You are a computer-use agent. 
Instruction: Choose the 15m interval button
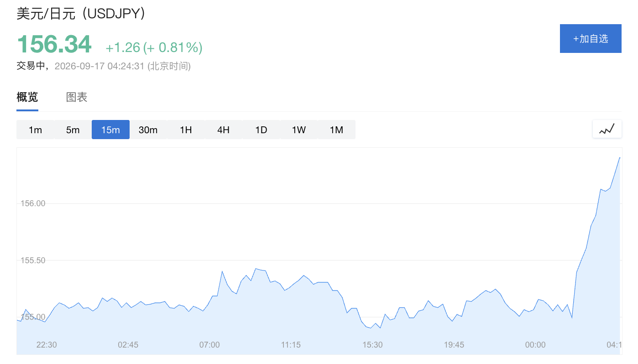pos(110,130)
